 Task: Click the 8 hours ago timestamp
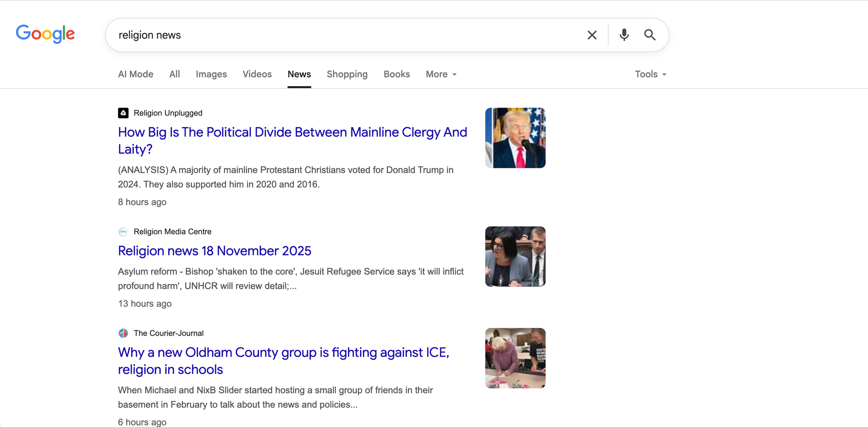click(142, 202)
